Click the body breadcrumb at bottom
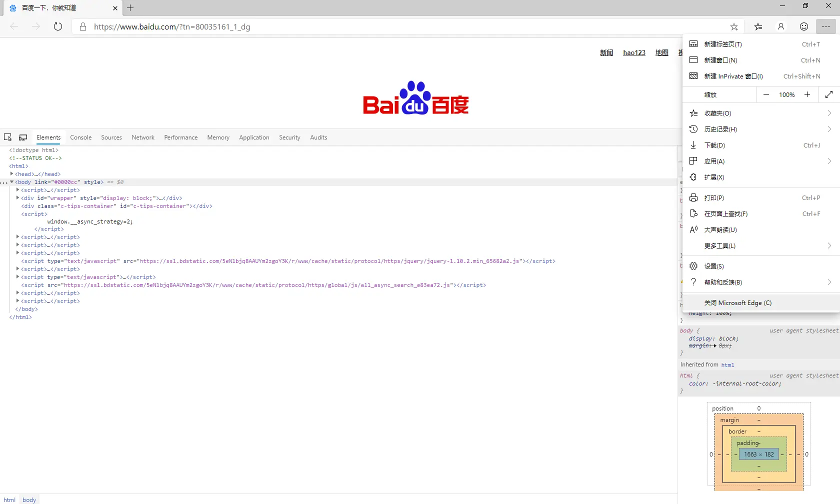 pyautogui.click(x=29, y=499)
